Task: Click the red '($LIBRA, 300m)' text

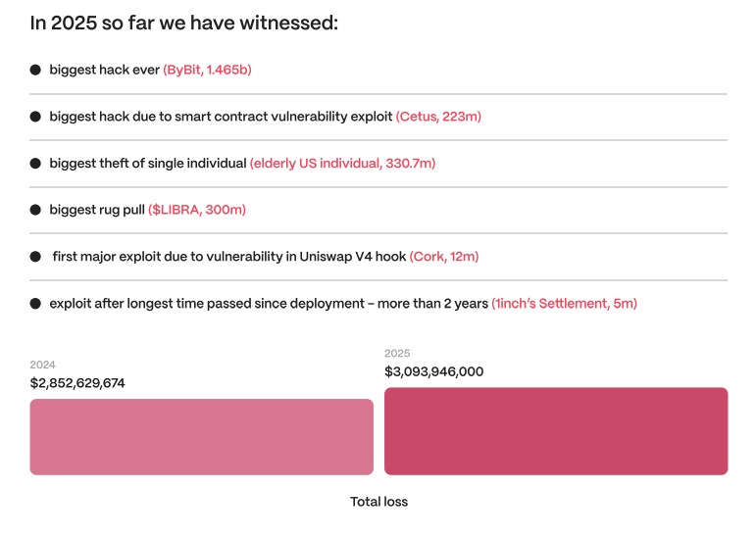Action: [x=197, y=210]
